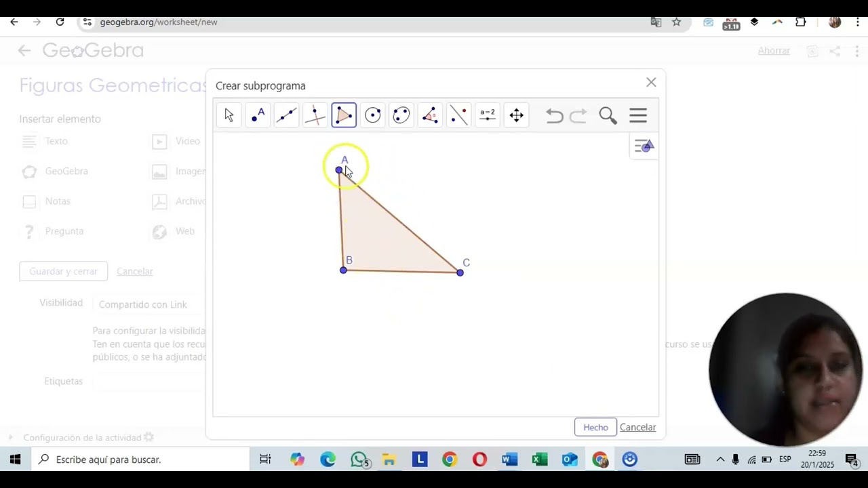Click Cancelar link under insert elements
The width and height of the screenshot is (868, 488).
[x=135, y=271]
